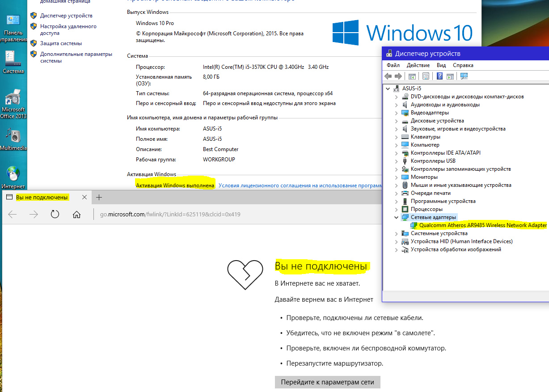
Task: Click the Процессоры chip icon
Action: point(405,209)
